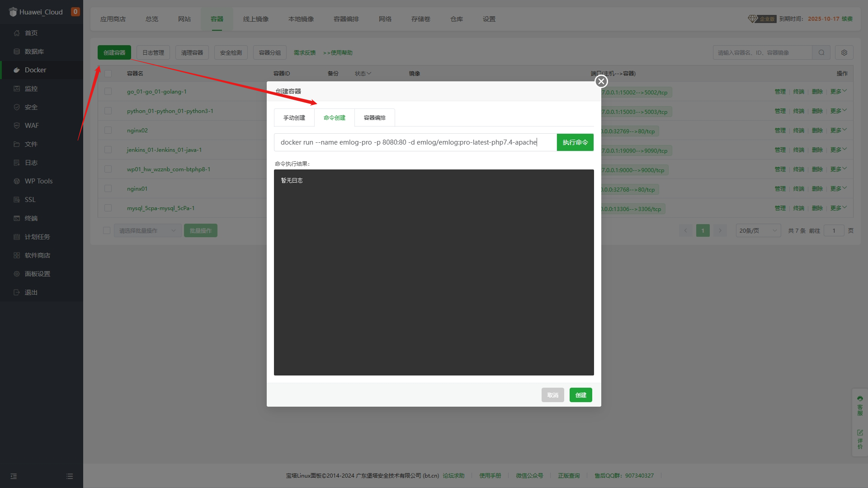Click the 取消 button

(553, 395)
